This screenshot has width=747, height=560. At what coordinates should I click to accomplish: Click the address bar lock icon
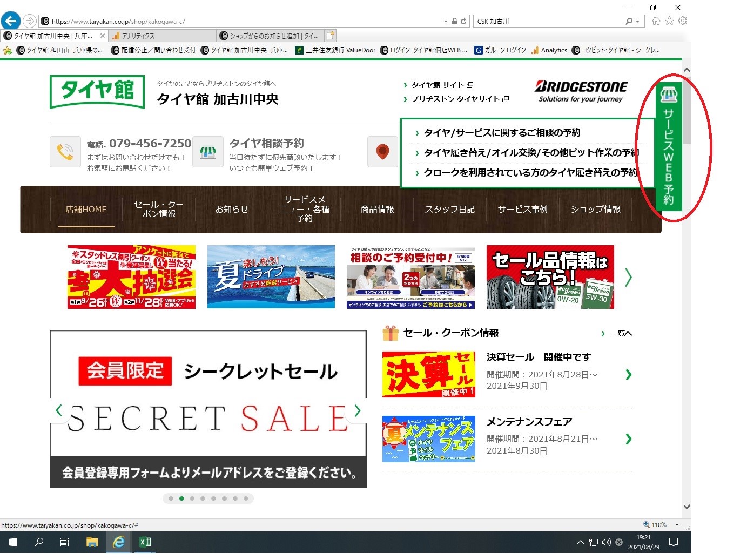pos(455,22)
